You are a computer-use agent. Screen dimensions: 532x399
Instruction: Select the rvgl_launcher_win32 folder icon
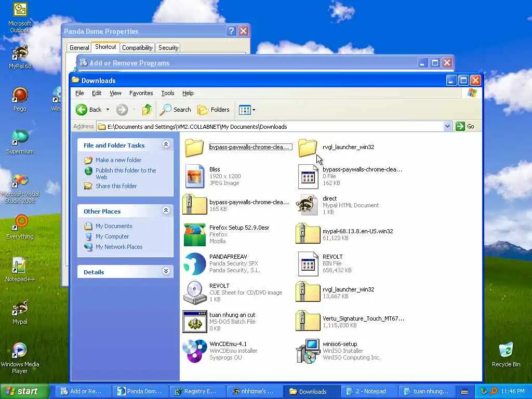click(308, 148)
